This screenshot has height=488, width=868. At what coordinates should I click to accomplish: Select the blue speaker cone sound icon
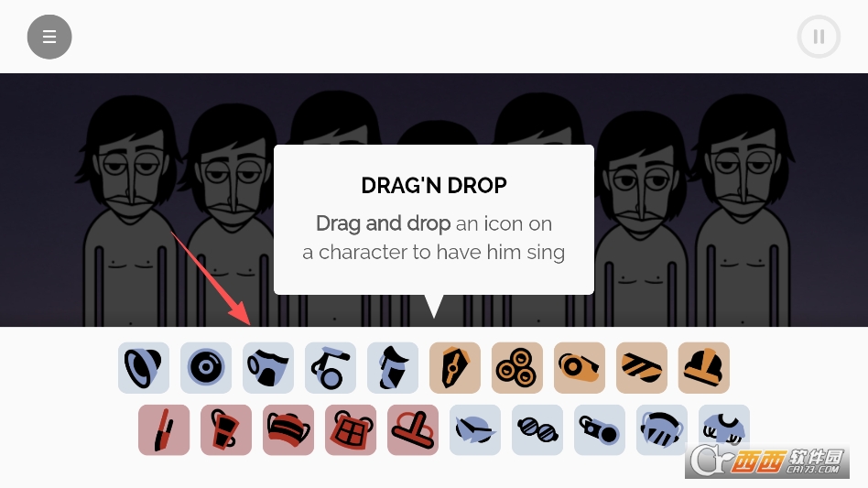pos(144,367)
